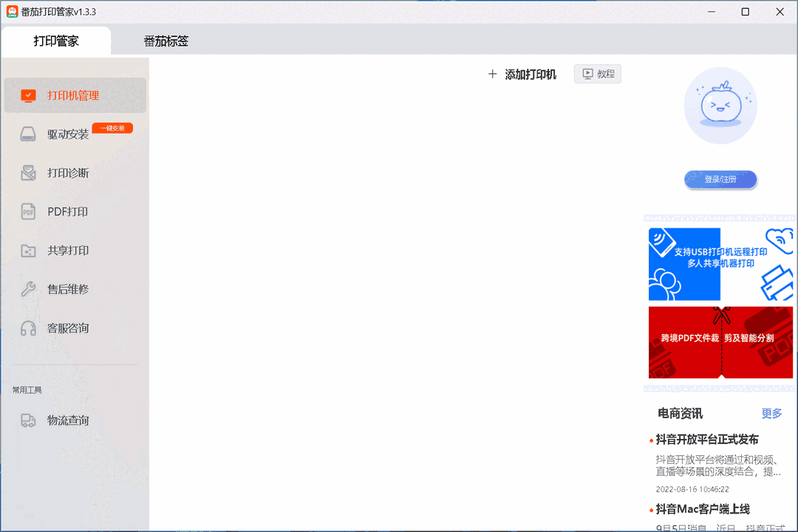Read news 抖音开放平台正式发布
798x532 pixels.
[x=707, y=439]
